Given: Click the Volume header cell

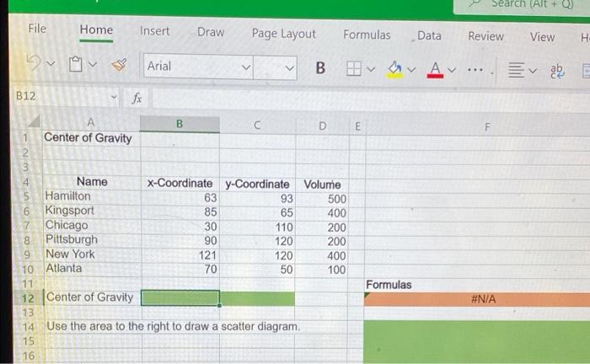Looking at the screenshot, I should pos(323,185).
